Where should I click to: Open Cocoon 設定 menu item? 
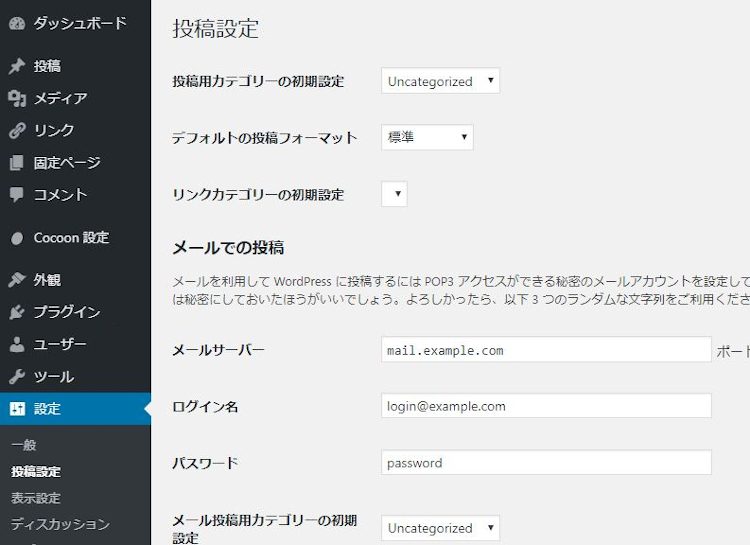tap(75, 238)
